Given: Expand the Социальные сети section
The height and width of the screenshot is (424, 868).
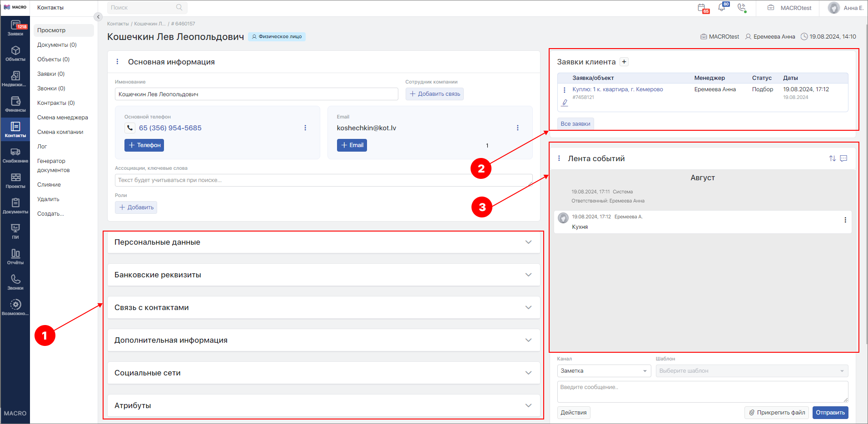Looking at the screenshot, I should click(323, 373).
